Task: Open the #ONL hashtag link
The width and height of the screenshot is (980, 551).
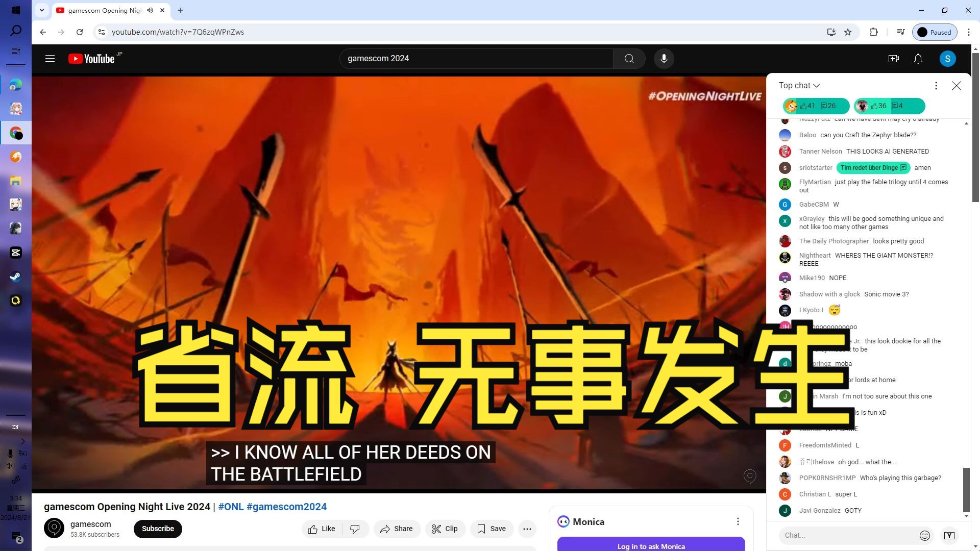Action: [231, 507]
